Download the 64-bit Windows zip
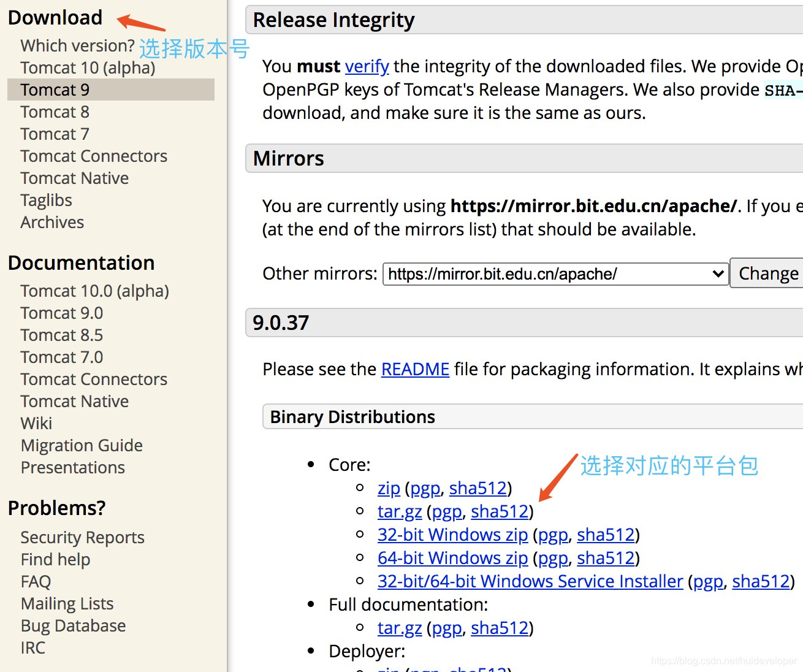Screen dimensions: 803x672 pyautogui.click(x=452, y=558)
